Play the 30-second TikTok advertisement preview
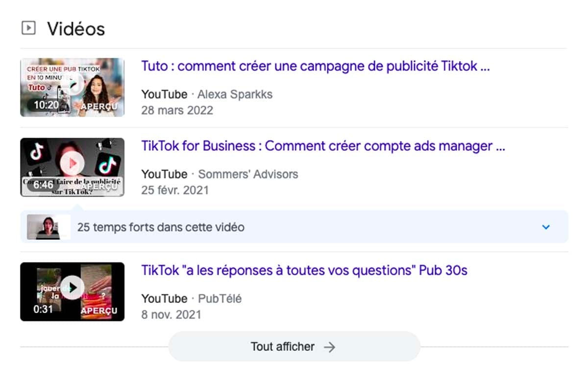588x375 pixels. tap(73, 288)
